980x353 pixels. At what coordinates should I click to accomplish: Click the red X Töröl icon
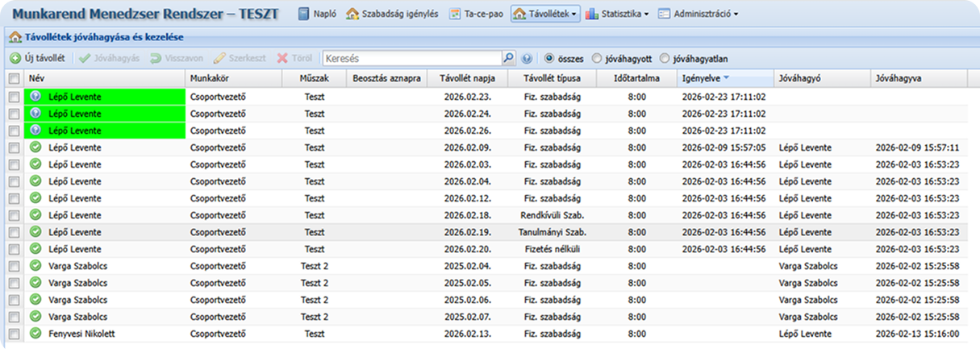point(282,59)
